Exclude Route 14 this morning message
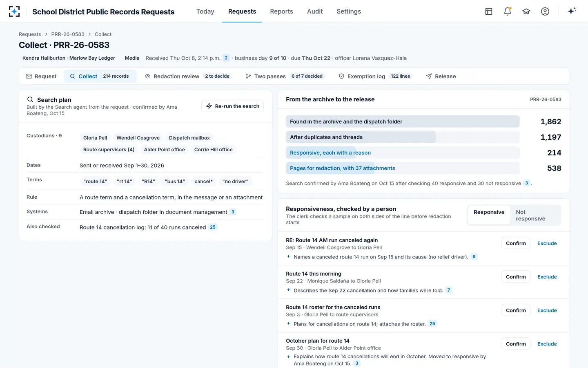The height and width of the screenshot is (368, 588). pos(547,277)
